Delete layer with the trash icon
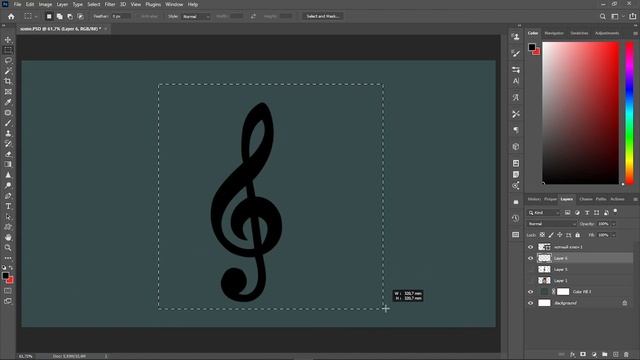Viewport: 640px width, 360px height. click(x=626, y=354)
